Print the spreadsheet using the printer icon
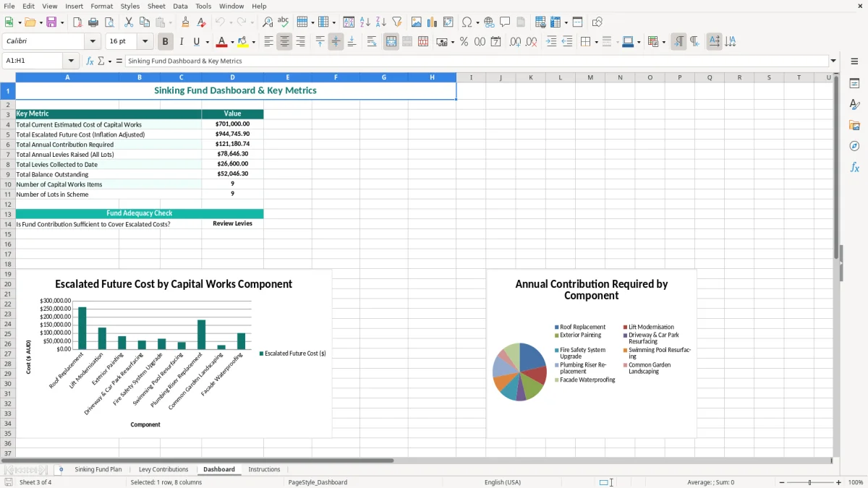Viewport: 868px width, 488px height. [93, 22]
